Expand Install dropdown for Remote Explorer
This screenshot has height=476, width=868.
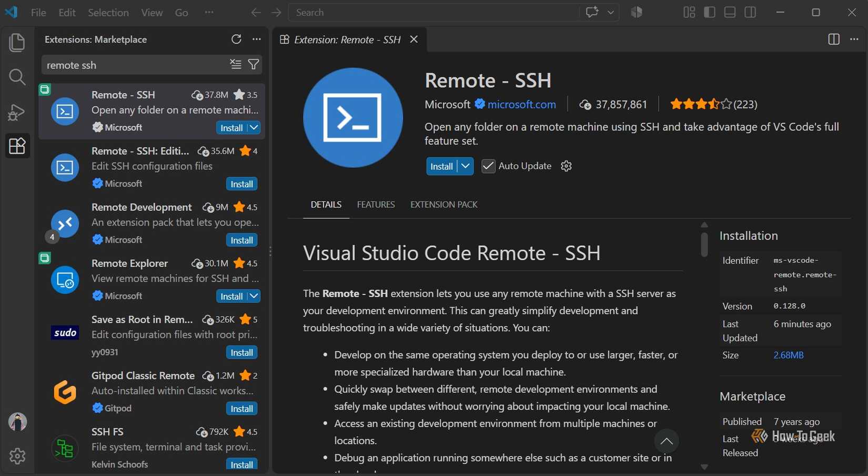tap(254, 296)
